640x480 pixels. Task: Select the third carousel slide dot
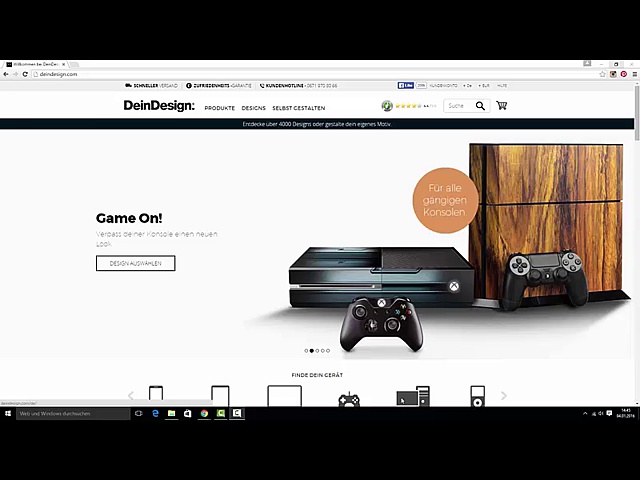tap(317, 351)
